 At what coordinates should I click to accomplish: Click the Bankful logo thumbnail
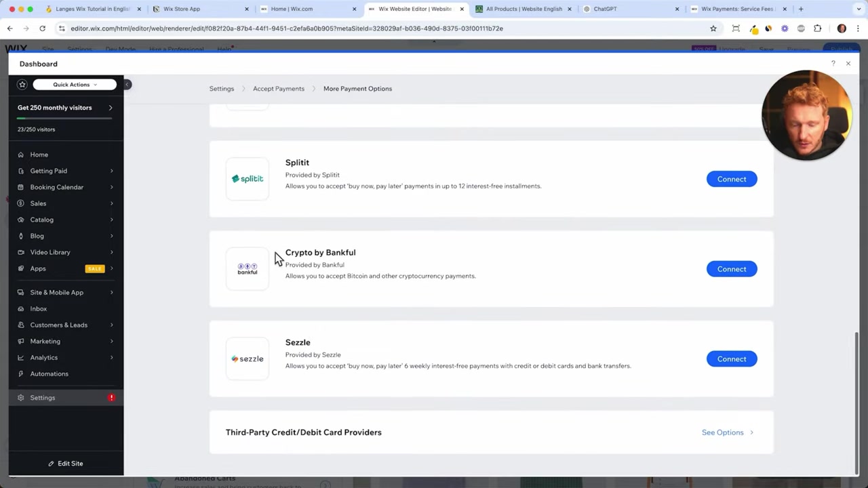pyautogui.click(x=248, y=269)
